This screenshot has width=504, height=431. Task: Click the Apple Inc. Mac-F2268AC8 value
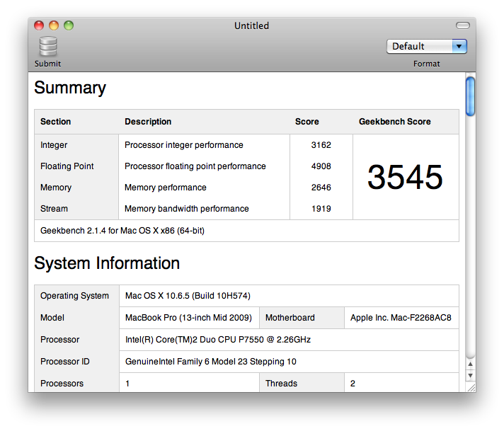pos(401,318)
